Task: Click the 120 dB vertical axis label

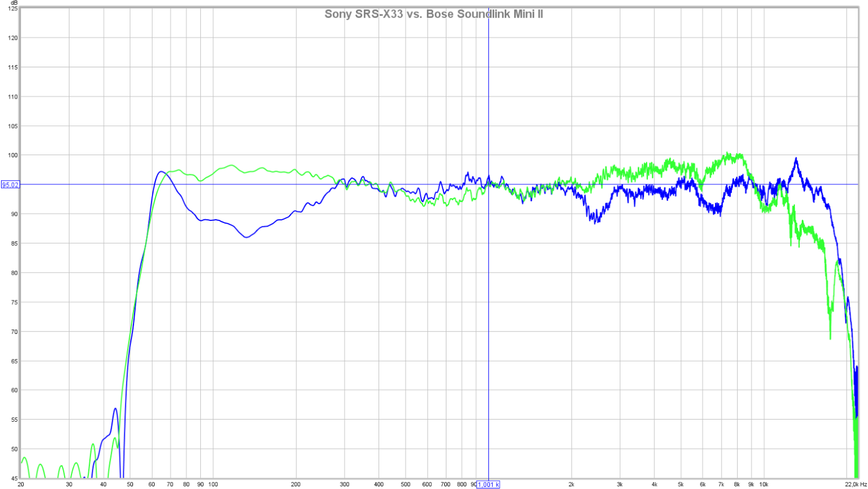Action: (x=13, y=38)
